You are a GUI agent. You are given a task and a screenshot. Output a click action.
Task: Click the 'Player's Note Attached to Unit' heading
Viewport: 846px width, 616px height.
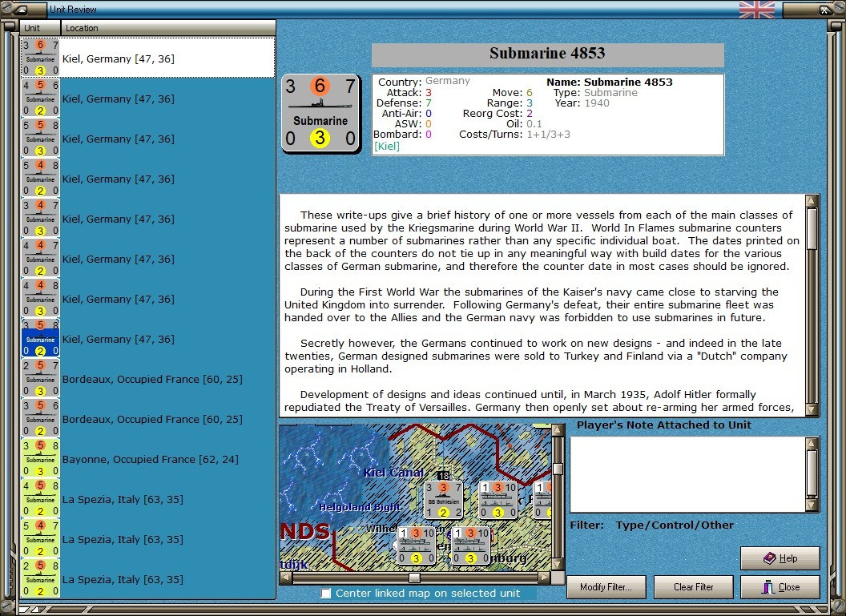[x=663, y=425]
